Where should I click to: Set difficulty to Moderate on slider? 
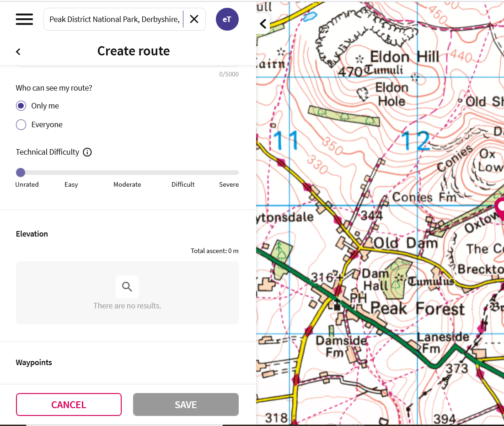click(x=127, y=173)
